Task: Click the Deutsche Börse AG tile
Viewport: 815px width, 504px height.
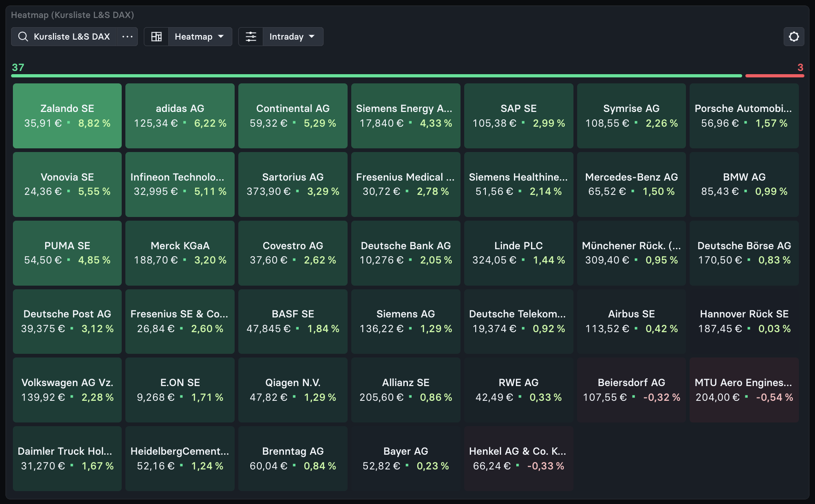Action: [x=744, y=253]
